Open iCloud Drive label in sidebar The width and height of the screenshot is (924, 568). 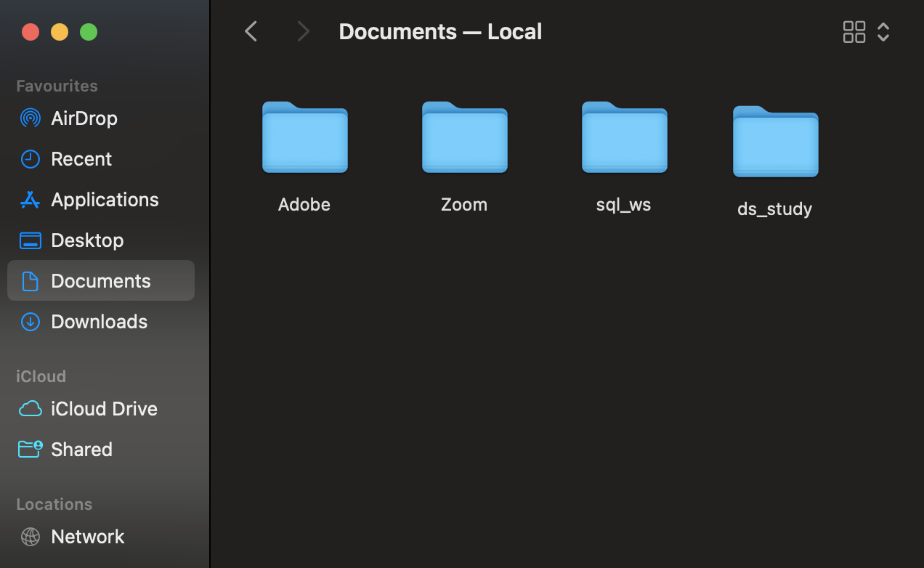[x=104, y=409]
